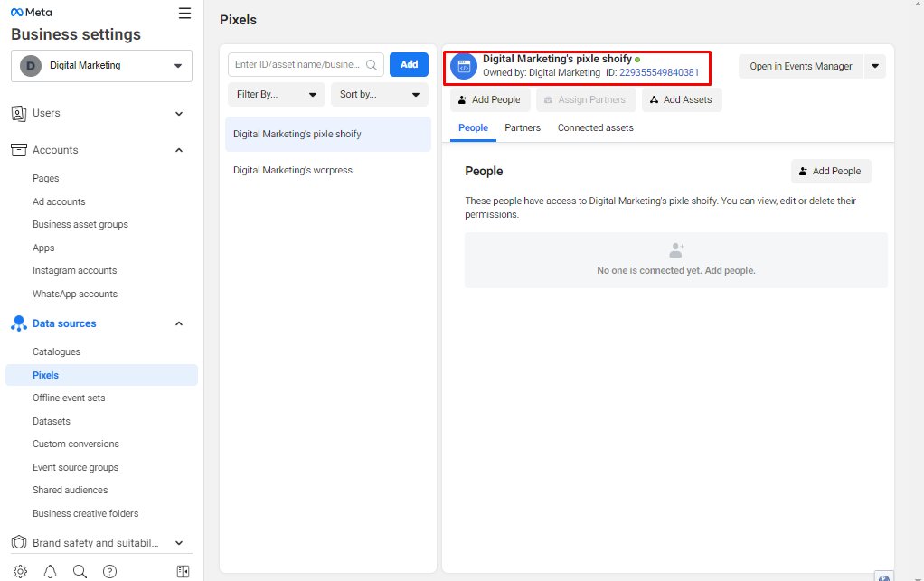Open the Digital Marketing business selector
Viewport: 924px width, 581px height.
pos(101,65)
